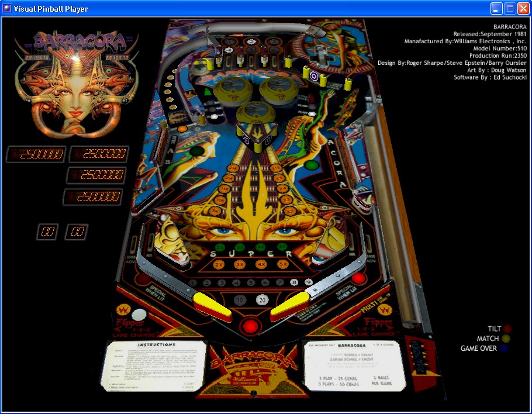Click the lower center pop bumper
This screenshot has height=414, width=532.
point(257,113)
